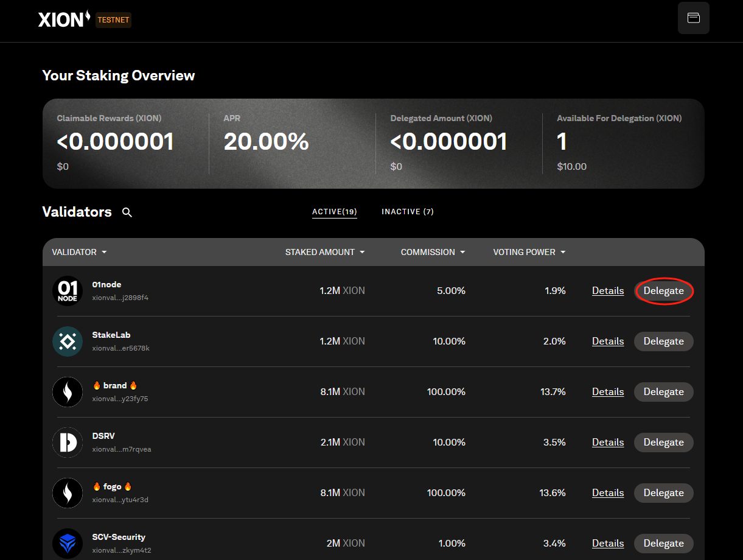Delegate to the StakeLab validator

(664, 341)
